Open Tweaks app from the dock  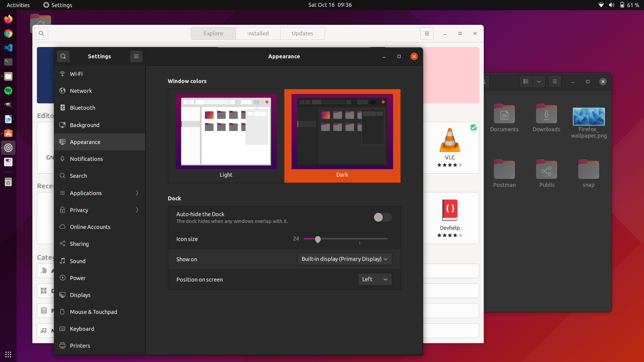point(8,162)
